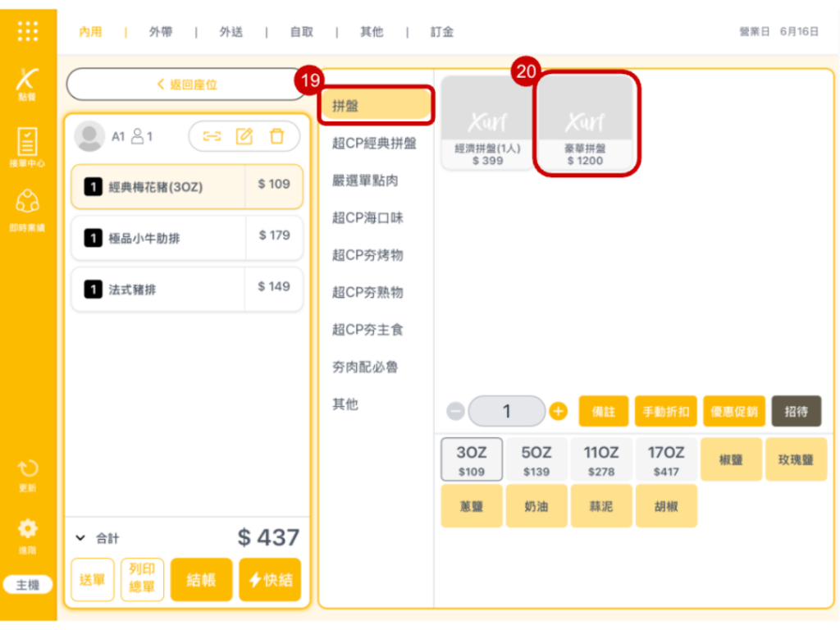The height and width of the screenshot is (630, 840).
Task: Select the 超CP海口味 category
Action: [x=367, y=218]
